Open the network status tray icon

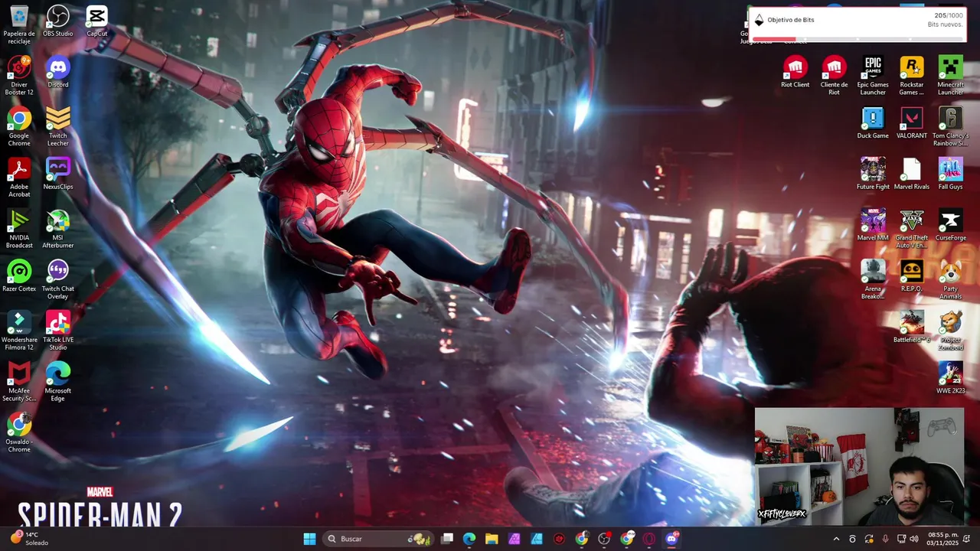[x=901, y=540]
